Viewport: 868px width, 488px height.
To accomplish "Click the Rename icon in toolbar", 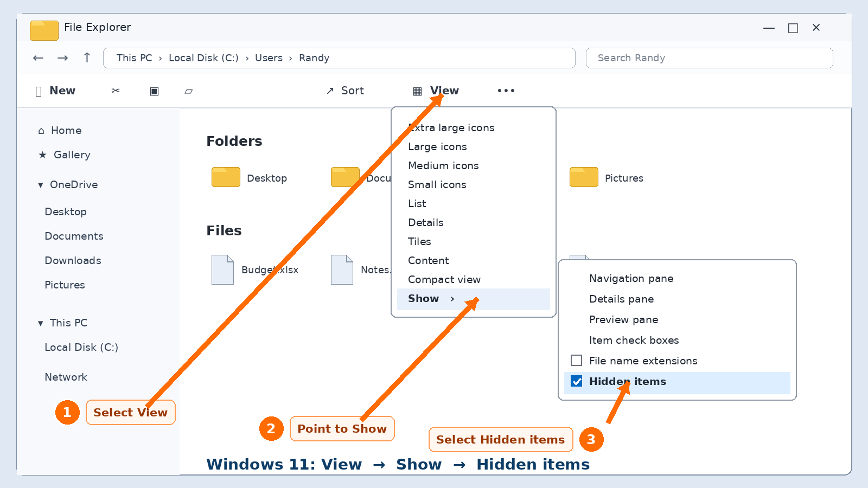I will [x=188, y=91].
